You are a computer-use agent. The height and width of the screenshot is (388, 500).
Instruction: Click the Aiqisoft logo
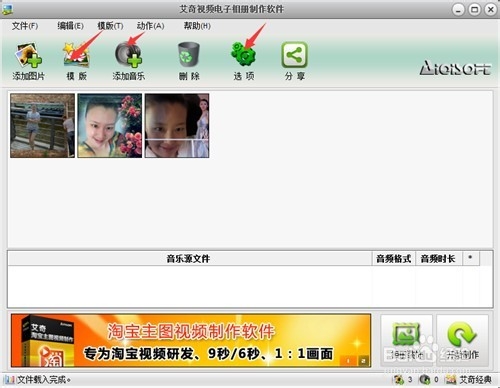(x=455, y=68)
